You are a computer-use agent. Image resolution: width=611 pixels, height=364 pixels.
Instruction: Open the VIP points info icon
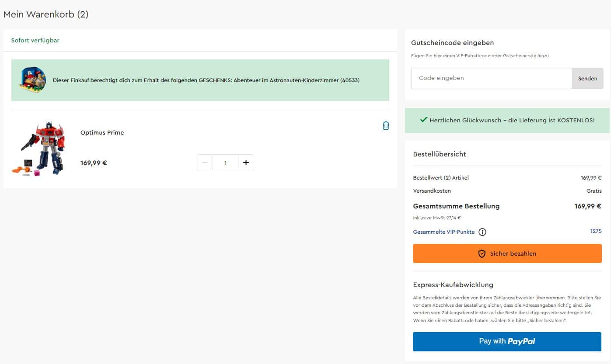[482, 232]
